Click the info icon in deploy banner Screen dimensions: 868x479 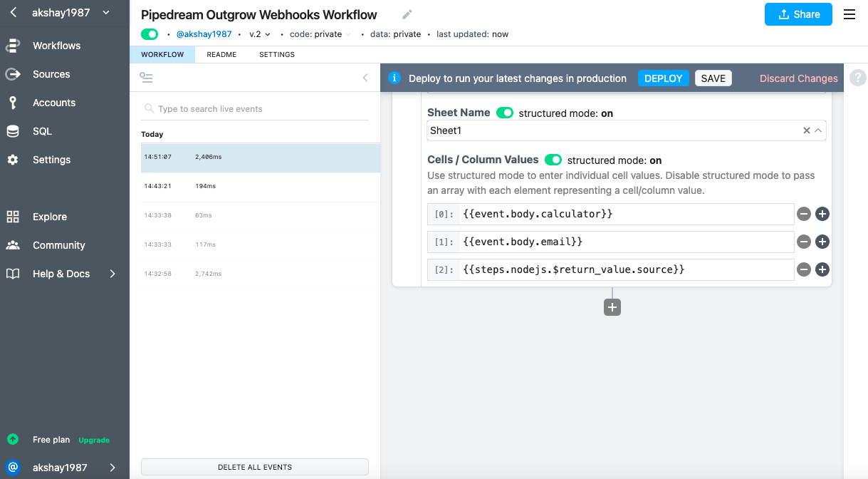click(394, 78)
